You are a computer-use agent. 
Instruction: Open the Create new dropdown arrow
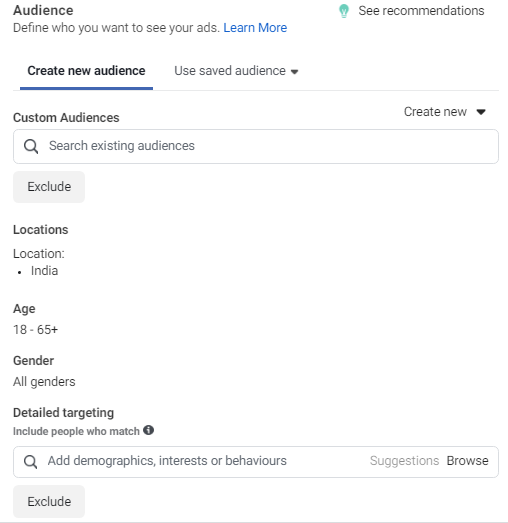[481, 112]
